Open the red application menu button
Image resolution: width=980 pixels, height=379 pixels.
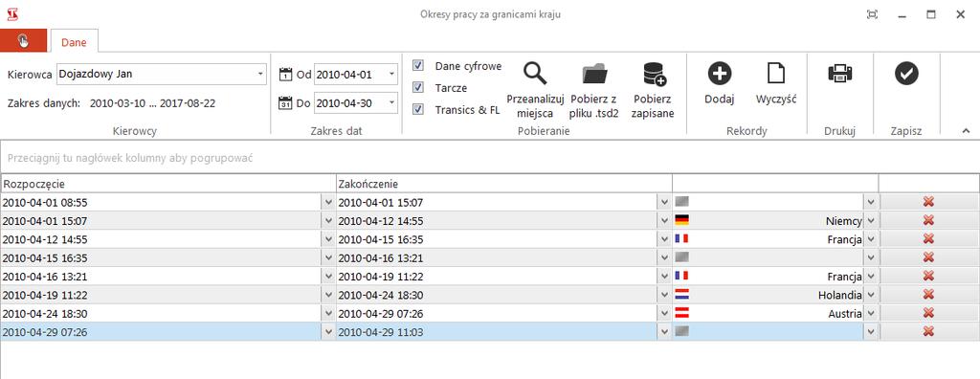pyautogui.click(x=23, y=41)
